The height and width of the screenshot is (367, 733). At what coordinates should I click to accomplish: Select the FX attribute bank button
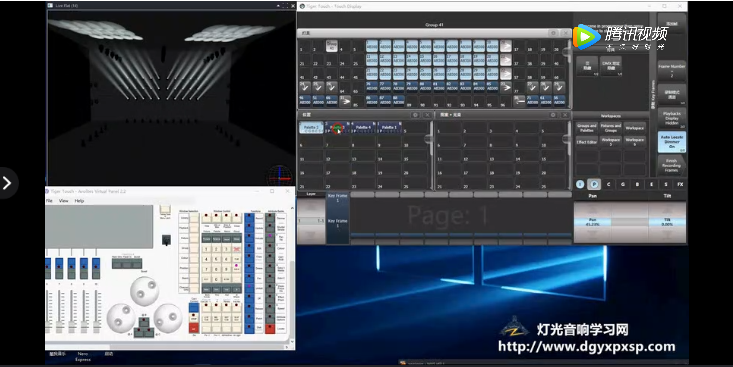click(680, 184)
